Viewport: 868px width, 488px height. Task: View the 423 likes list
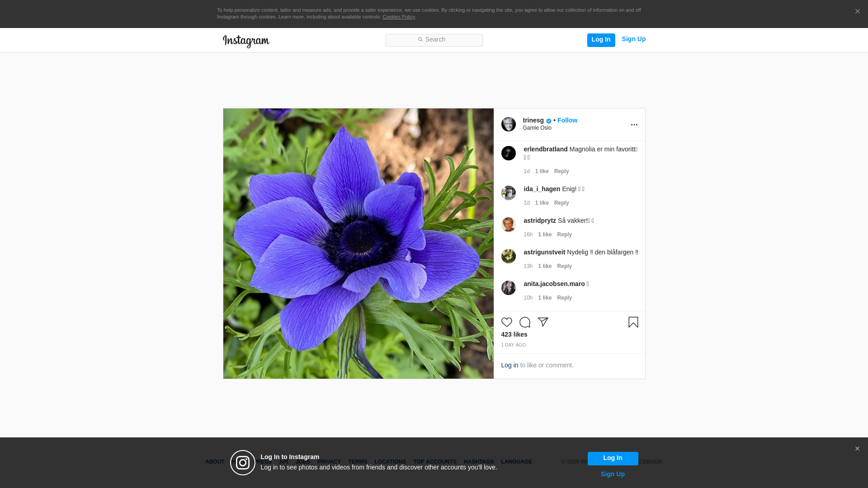point(514,334)
